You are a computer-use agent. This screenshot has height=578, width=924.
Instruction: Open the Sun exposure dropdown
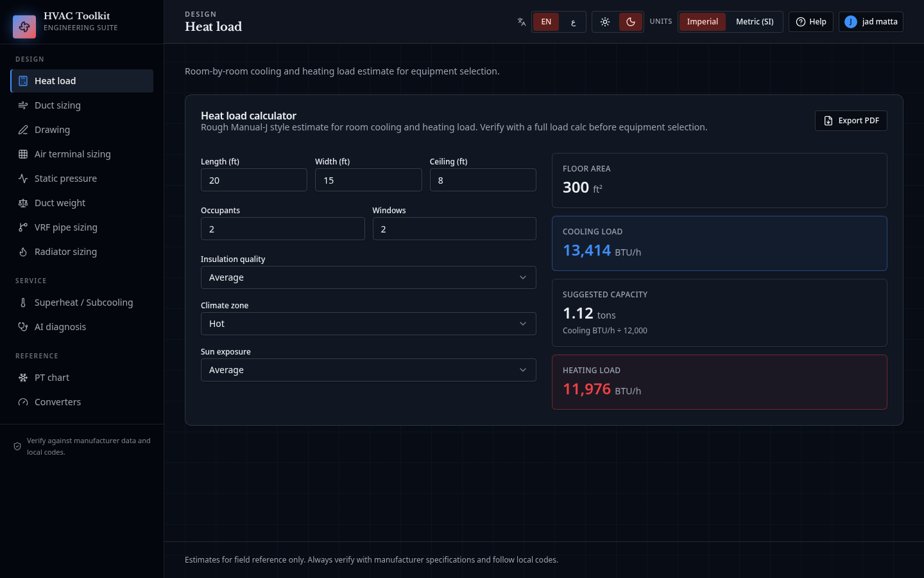(368, 370)
